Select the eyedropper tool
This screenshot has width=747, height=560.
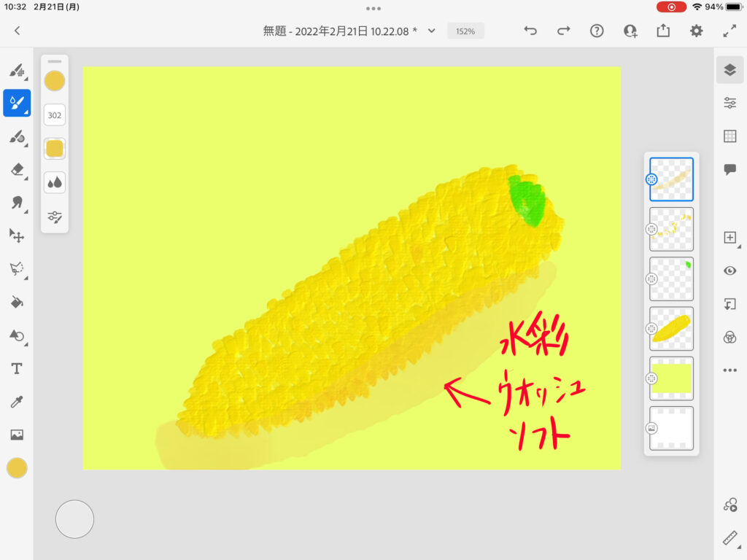[x=16, y=402]
